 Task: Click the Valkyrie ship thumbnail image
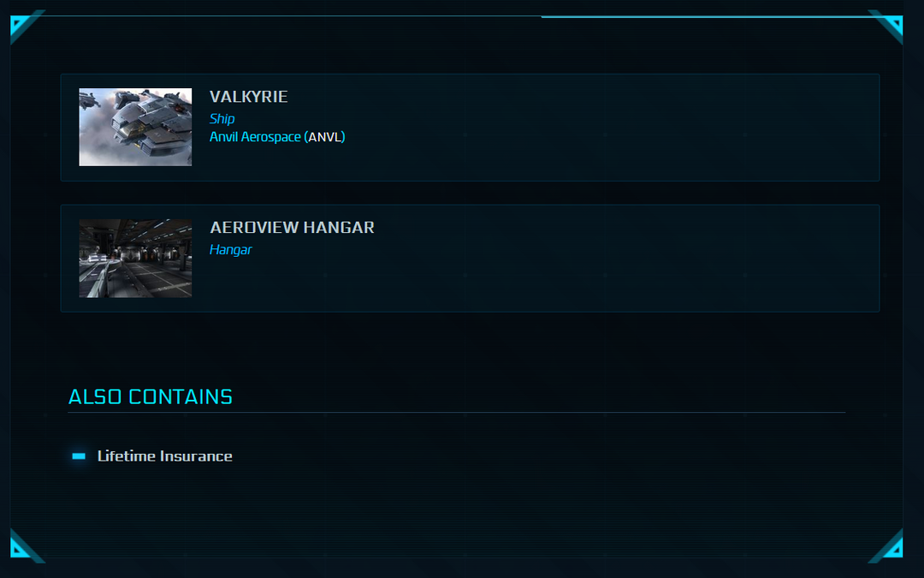(135, 127)
